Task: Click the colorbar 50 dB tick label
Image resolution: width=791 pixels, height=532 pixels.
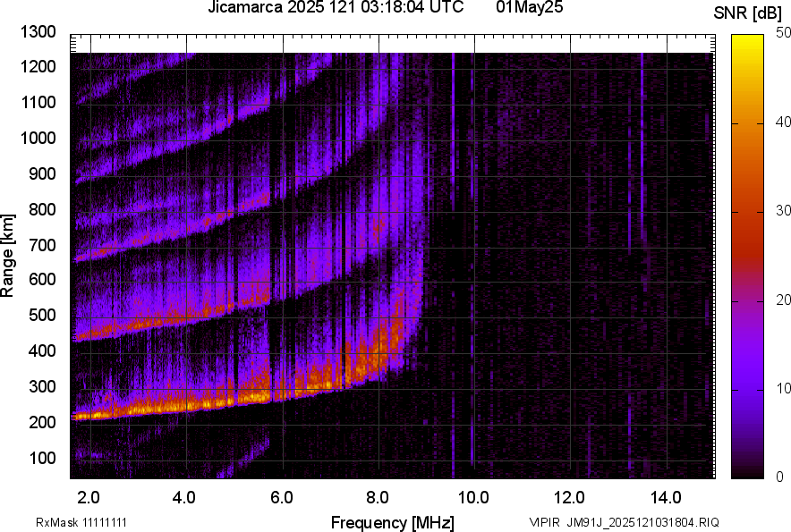Action: tap(783, 32)
